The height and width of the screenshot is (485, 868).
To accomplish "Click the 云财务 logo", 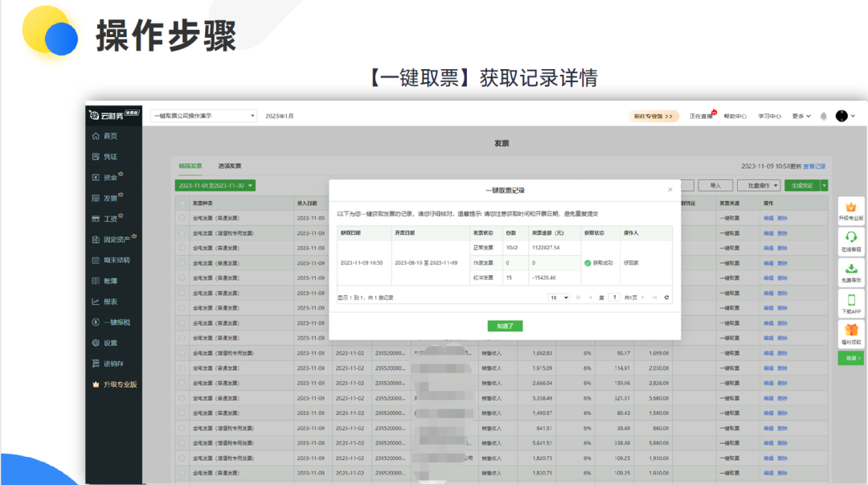I will [x=114, y=115].
